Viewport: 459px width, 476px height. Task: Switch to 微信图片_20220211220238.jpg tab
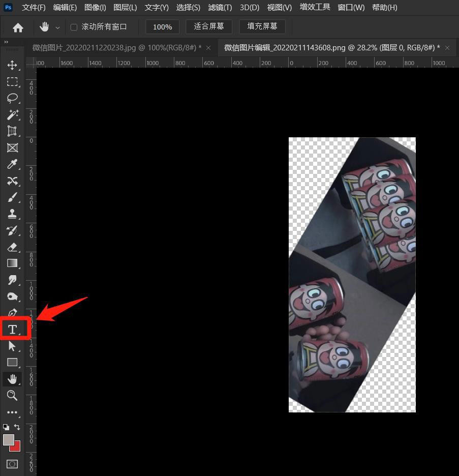[x=116, y=48]
